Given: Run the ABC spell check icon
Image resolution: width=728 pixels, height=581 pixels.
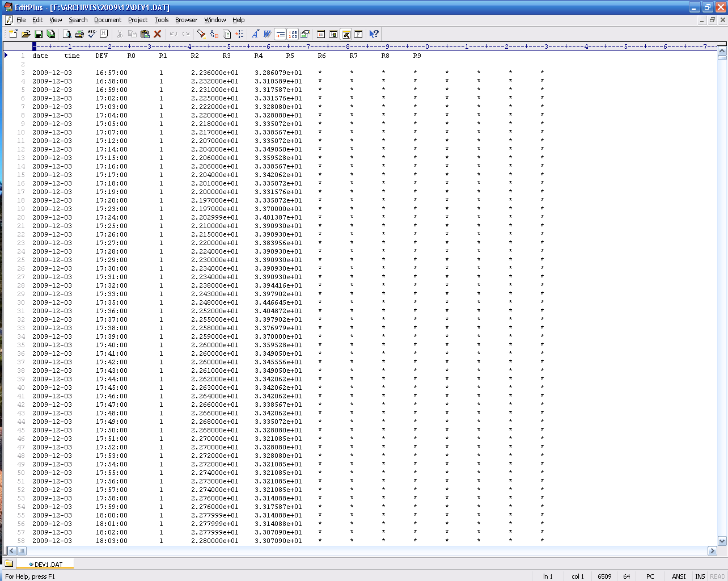Looking at the screenshot, I should 92,34.
